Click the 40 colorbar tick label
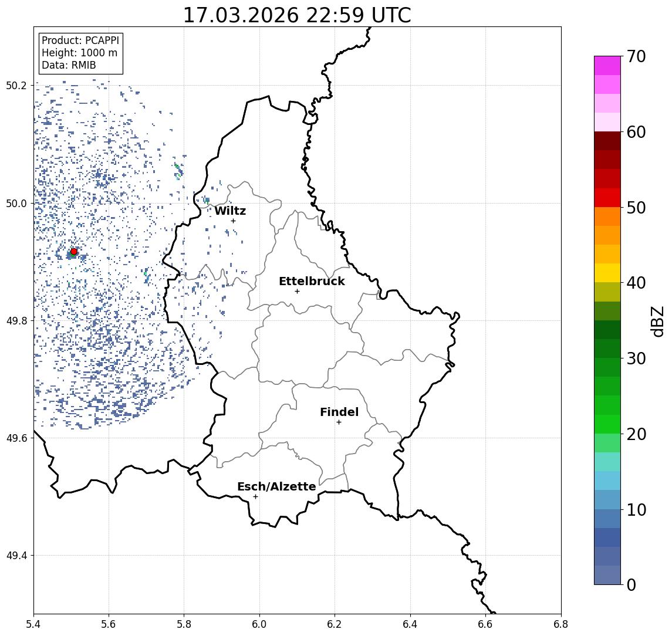 click(x=636, y=283)
